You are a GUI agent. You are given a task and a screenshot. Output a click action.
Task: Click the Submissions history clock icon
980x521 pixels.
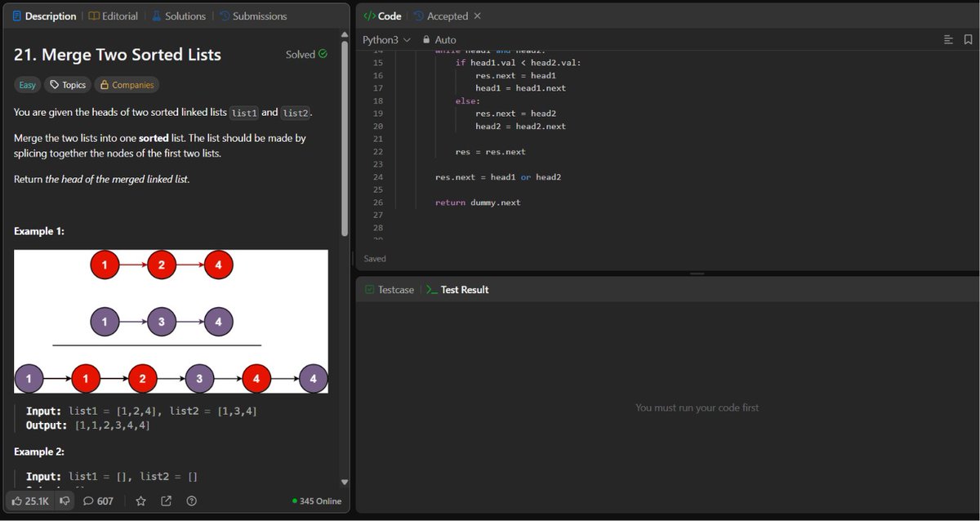pos(225,16)
